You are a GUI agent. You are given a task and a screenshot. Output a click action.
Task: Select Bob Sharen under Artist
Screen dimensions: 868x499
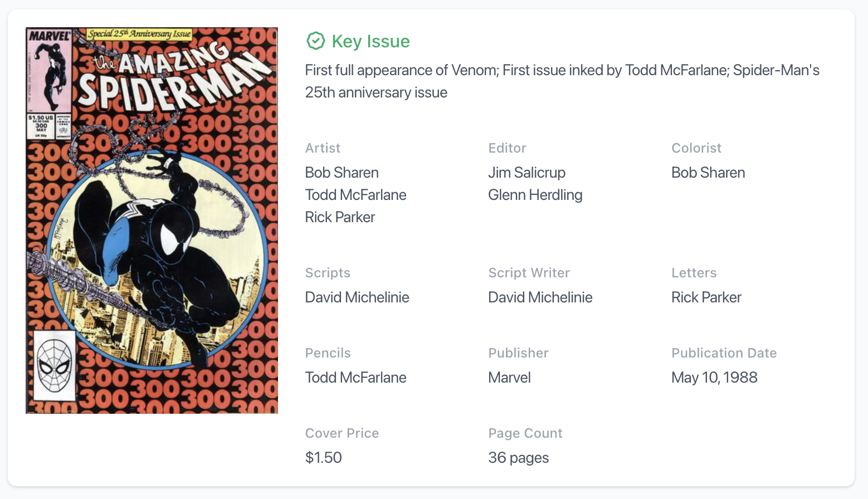point(342,173)
